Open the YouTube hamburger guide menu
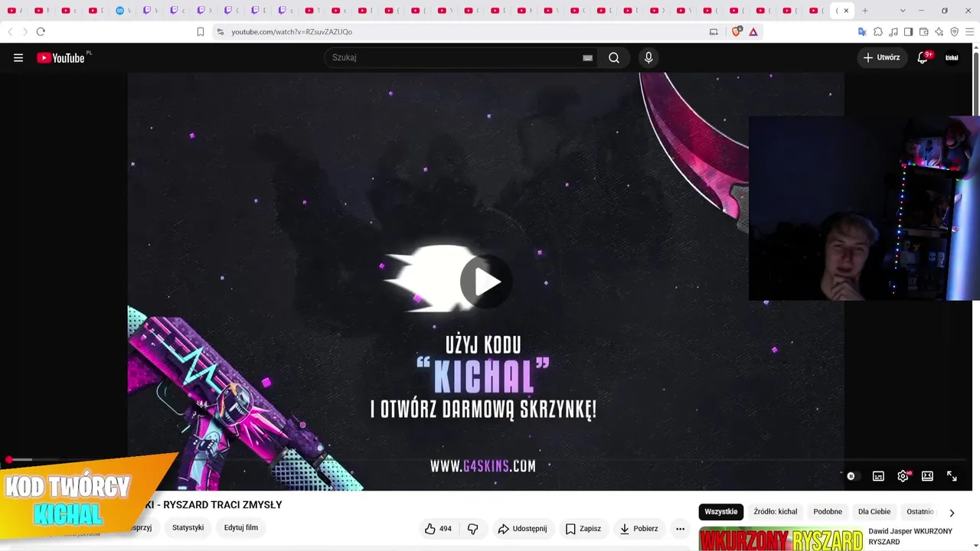This screenshot has height=551, width=980. coord(18,57)
